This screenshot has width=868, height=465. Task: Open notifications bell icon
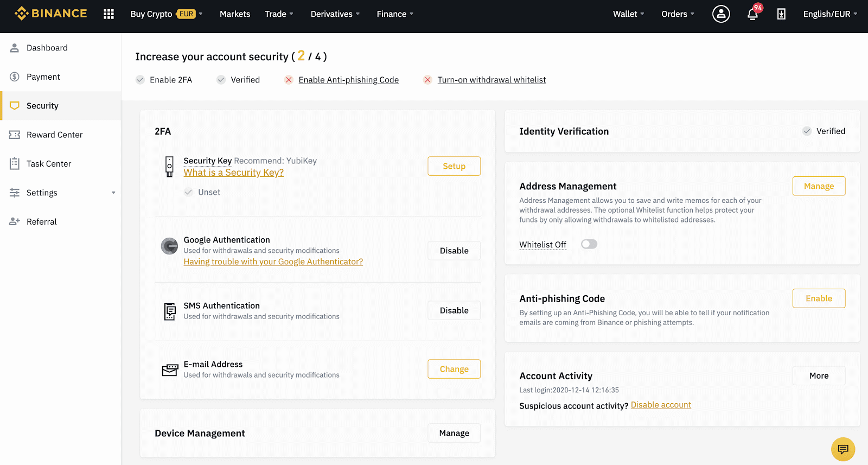[752, 14]
